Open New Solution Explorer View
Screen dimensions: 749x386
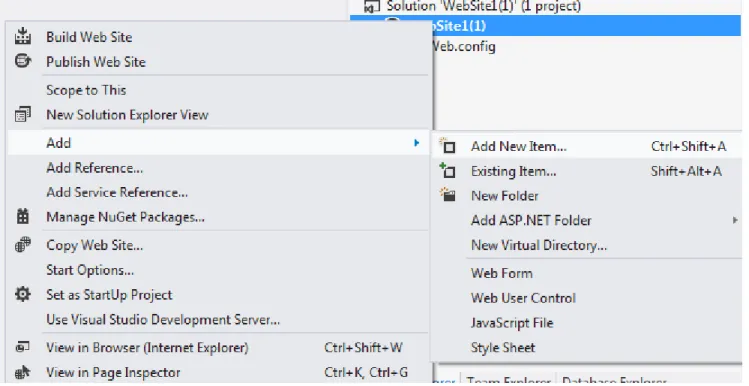128,115
